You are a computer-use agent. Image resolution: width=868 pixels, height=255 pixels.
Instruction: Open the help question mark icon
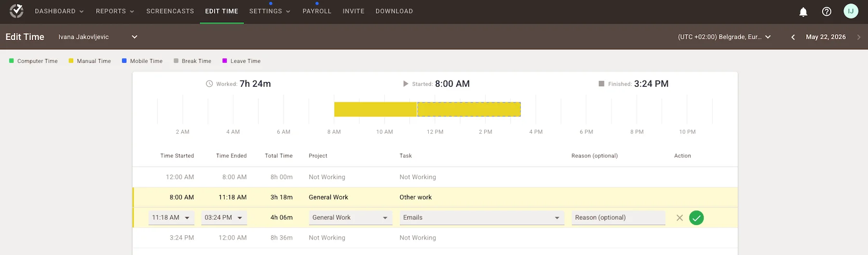(827, 12)
